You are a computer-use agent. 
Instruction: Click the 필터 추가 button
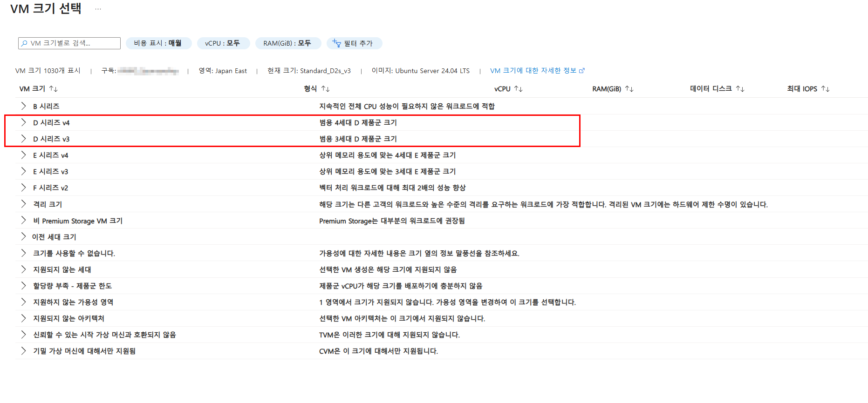(354, 43)
